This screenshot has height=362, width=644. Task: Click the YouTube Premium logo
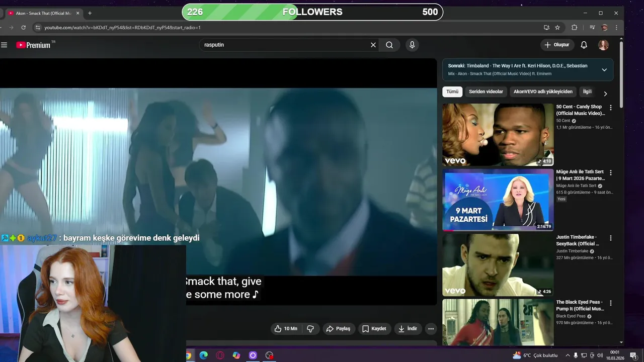(x=33, y=45)
